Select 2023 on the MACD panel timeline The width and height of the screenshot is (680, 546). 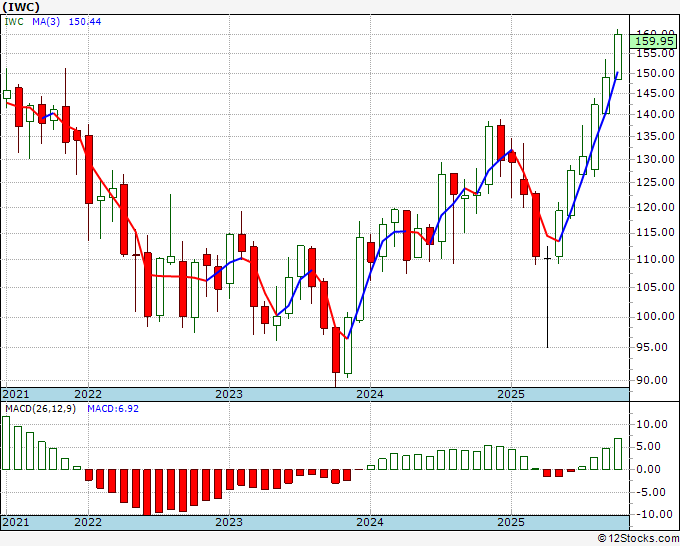229,522
